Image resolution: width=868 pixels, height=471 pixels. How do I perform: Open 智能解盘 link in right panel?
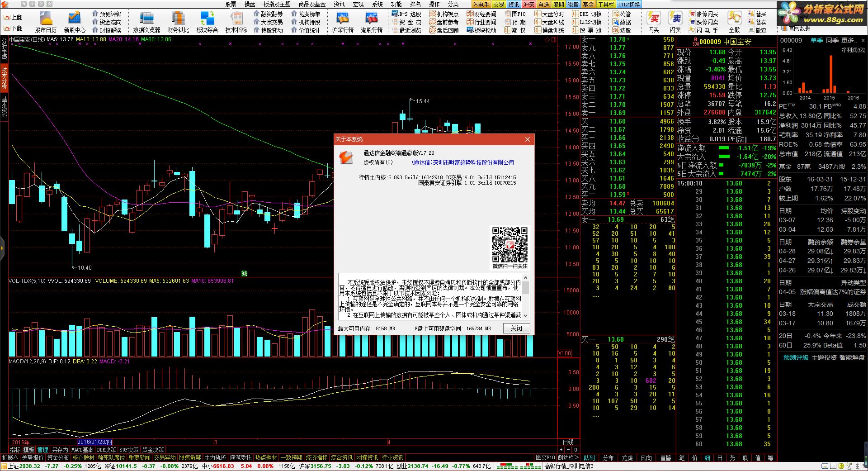click(852, 357)
